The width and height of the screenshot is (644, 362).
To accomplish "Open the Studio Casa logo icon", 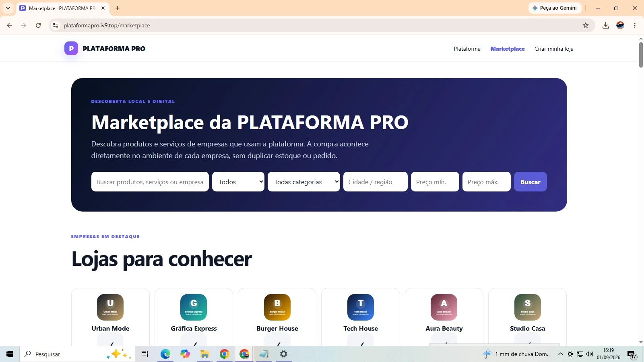I will 528,307.
